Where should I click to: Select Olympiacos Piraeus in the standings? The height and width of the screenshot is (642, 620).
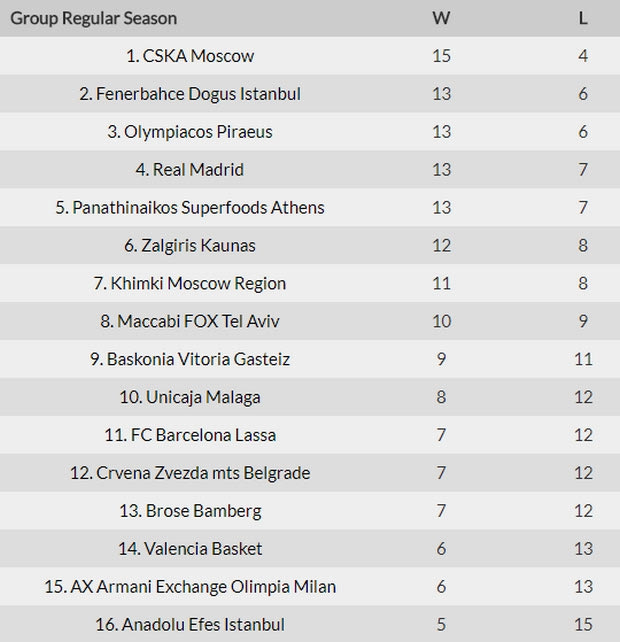(x=190, y=132)
